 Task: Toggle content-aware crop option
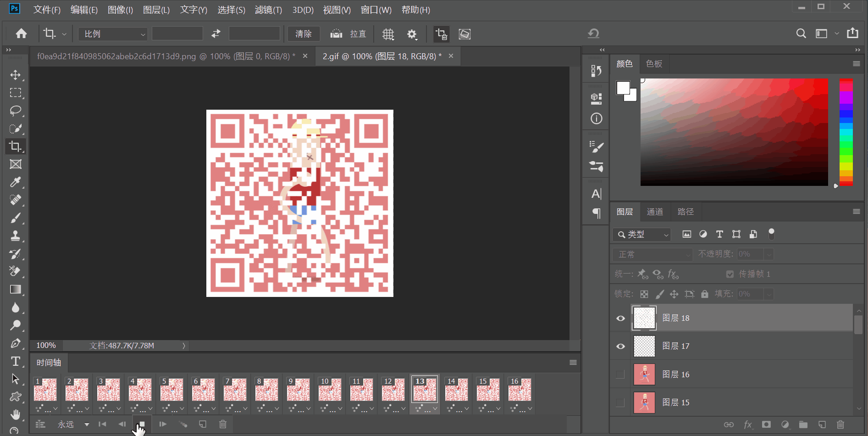464,34
